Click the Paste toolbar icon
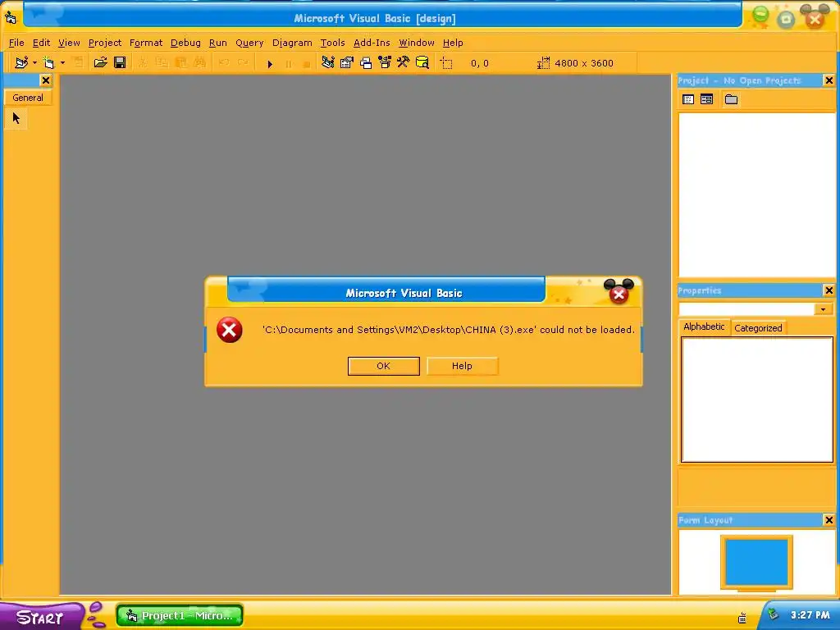The width and height of the screenshot is (840, 630). pos(181,62)
